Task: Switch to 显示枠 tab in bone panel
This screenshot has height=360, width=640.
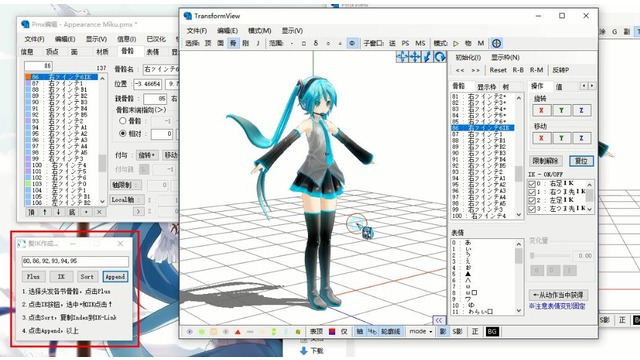Action: (487, 87)
